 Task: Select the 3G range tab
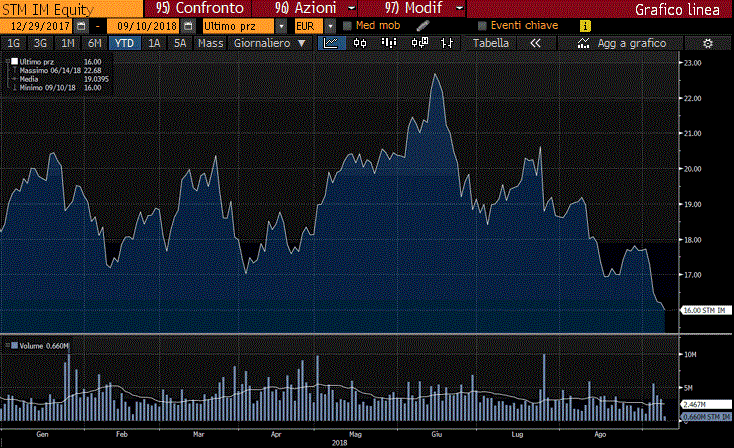tap(41, 43)
